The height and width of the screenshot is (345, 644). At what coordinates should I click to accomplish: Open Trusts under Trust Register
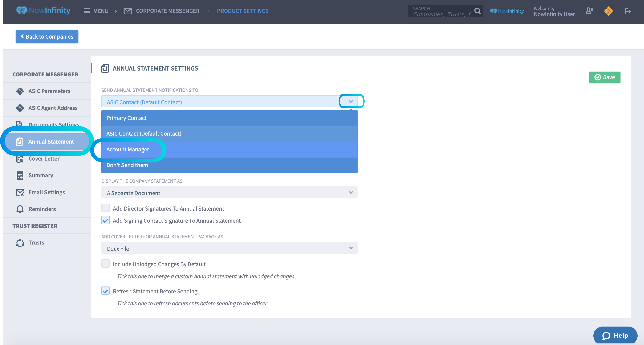pyautogui.click(x=47, y=243)
